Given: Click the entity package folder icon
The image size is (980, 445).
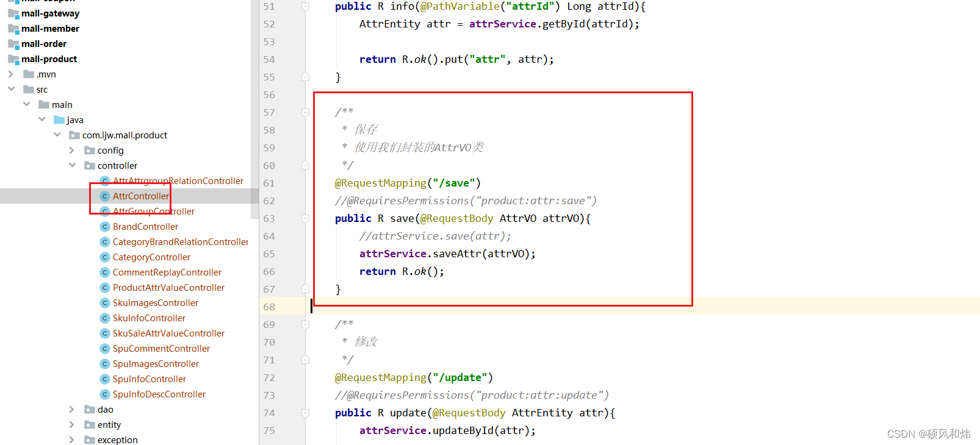Looking at the screenshot, I should (x=90, y=424).
